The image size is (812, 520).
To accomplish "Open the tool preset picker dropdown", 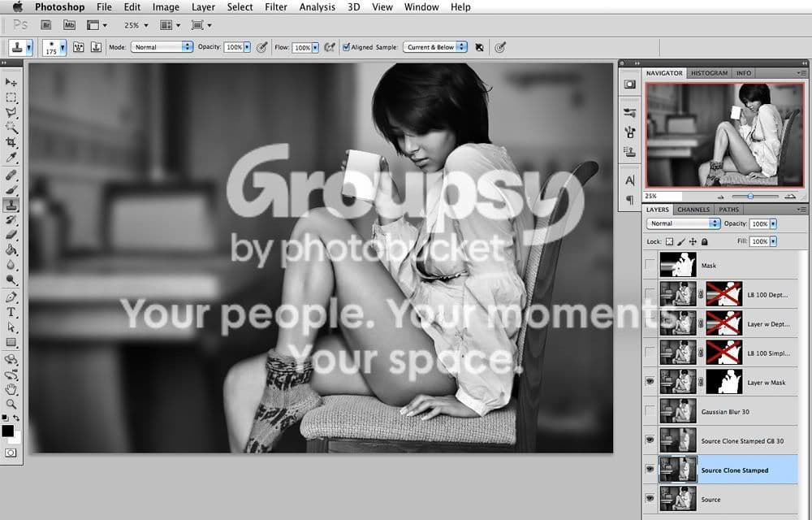I will (x=21, y=47).
